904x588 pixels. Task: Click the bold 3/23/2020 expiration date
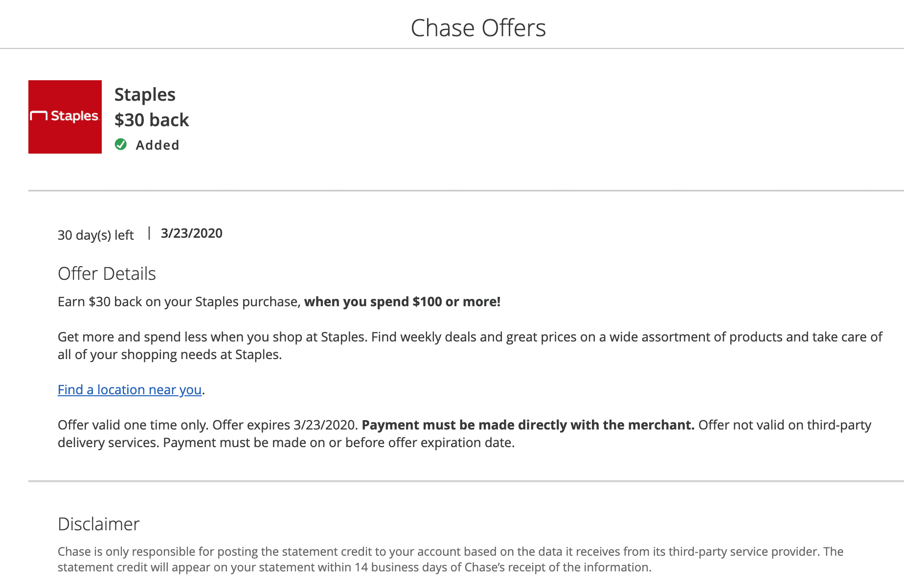pyautogui.click(x=192, y=233)
